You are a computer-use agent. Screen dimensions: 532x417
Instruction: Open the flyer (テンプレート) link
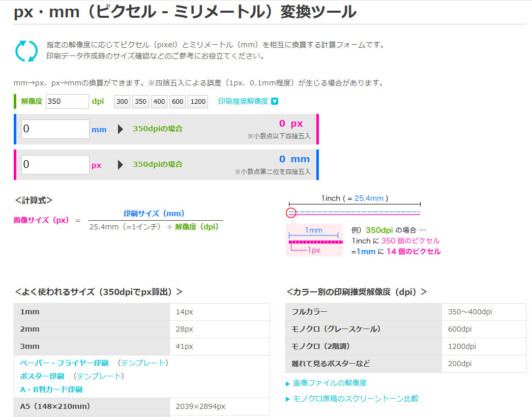[x=143, y=363]
